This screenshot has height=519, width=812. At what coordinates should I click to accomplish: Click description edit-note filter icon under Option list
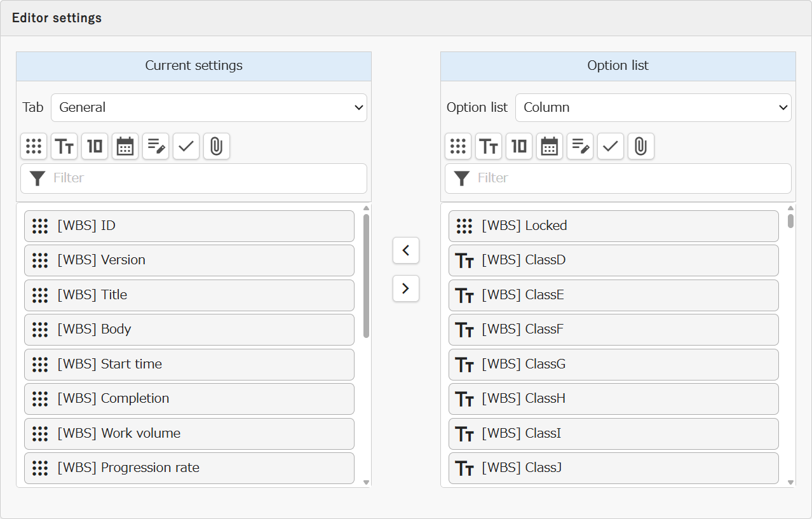click(x=580, y=146)
